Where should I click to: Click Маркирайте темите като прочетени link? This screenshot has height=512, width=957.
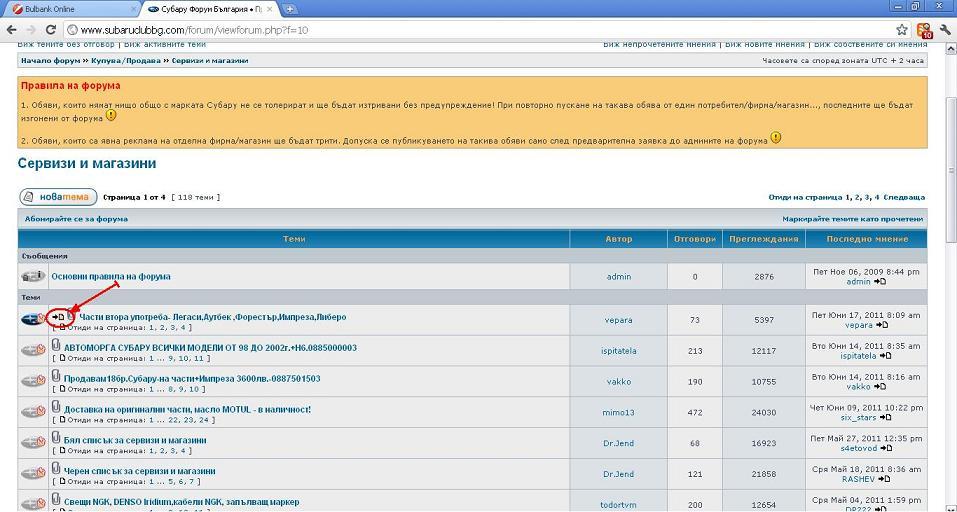pyautogui.click(x=853, y=219)
